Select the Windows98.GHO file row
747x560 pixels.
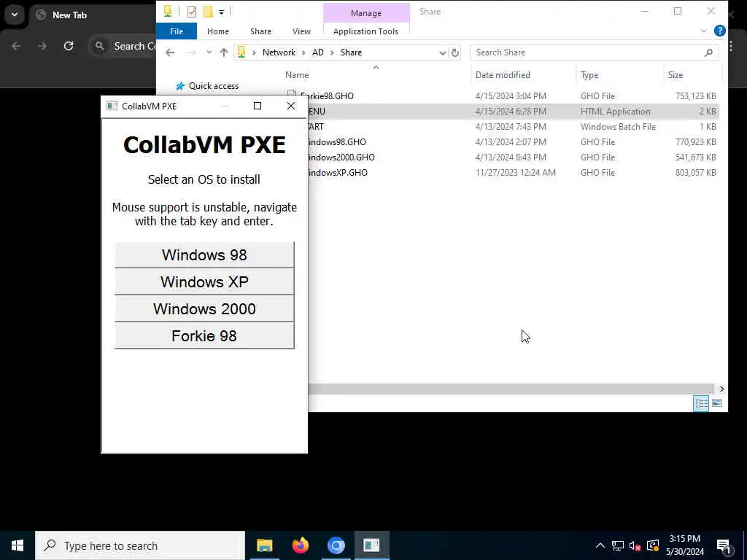514,142
